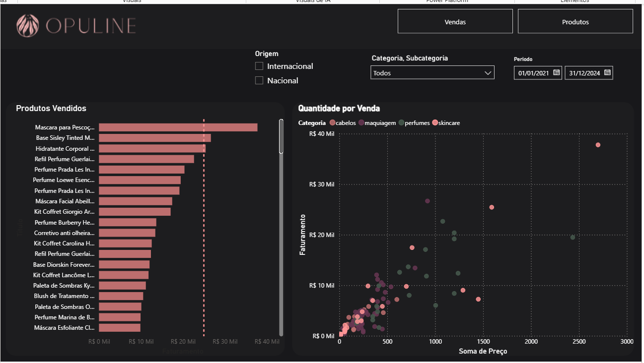Image resolution: width=644 pixels, height=363 pixels.
Task: Click the Blush de Tratamento bar
Action: [x=121, y=296]
